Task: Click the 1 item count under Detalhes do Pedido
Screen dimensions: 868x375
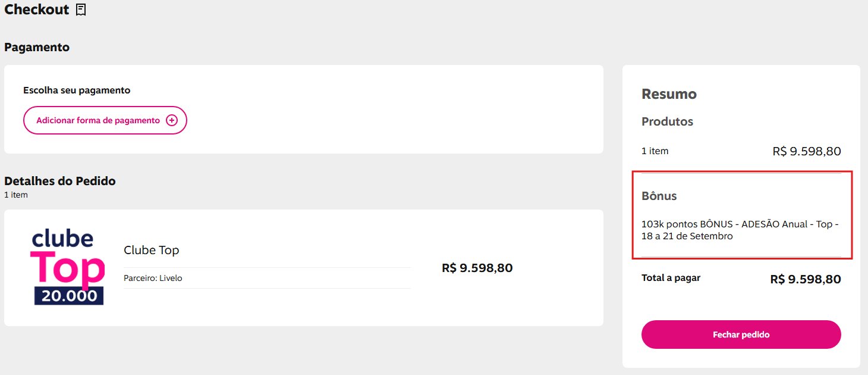Action: (x=16, y=195)
